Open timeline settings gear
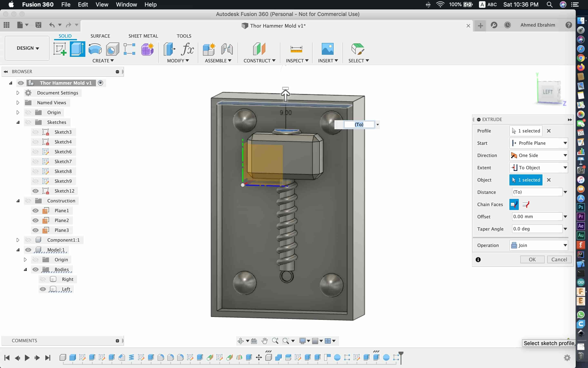 [x=567, y=358]
